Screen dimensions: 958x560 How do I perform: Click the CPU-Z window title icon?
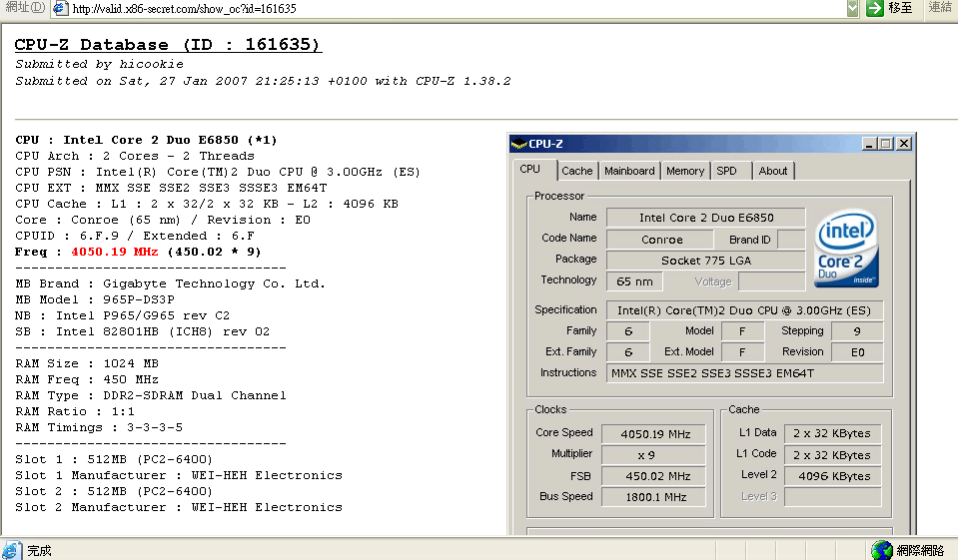[x=518, y=144]
